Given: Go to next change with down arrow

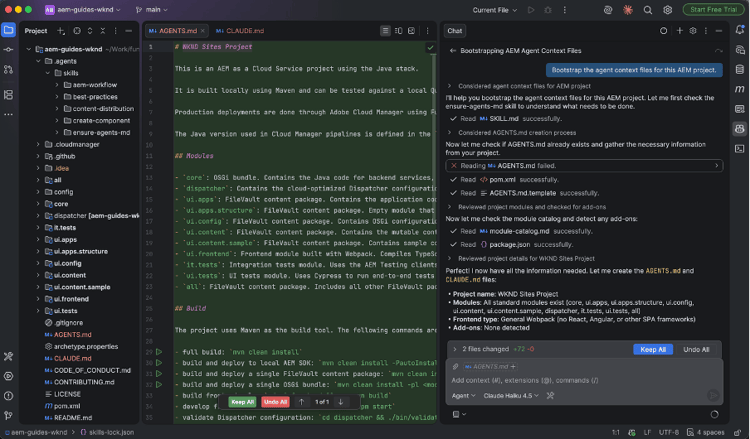Looking at the screenshot, I should (x=341, y=402).
